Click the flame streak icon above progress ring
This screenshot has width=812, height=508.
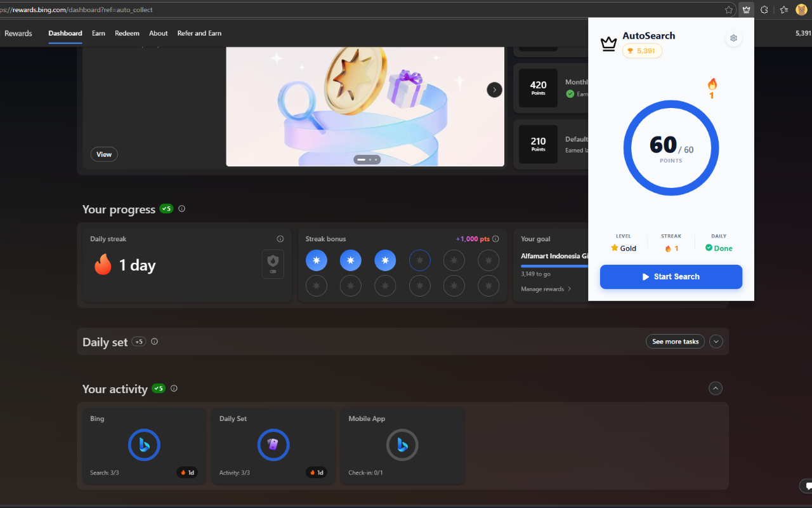(x=712, y=84)
